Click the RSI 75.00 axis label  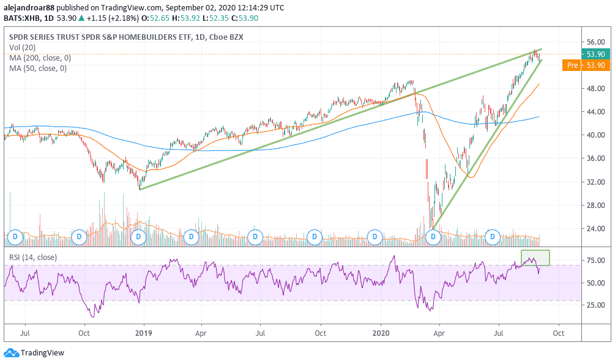pyautogui.click(x=595, y=261)
